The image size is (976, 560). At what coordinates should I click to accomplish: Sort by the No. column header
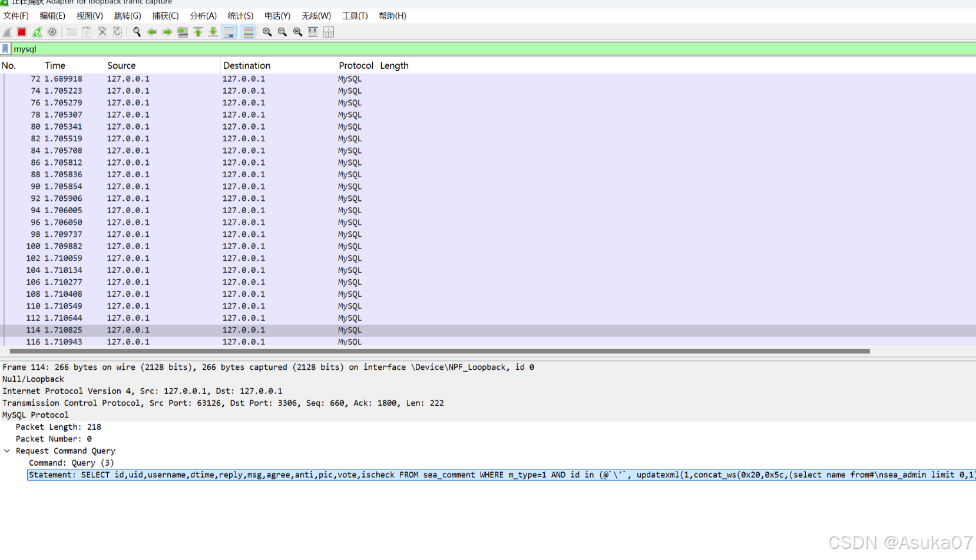[x=21, y=65]
